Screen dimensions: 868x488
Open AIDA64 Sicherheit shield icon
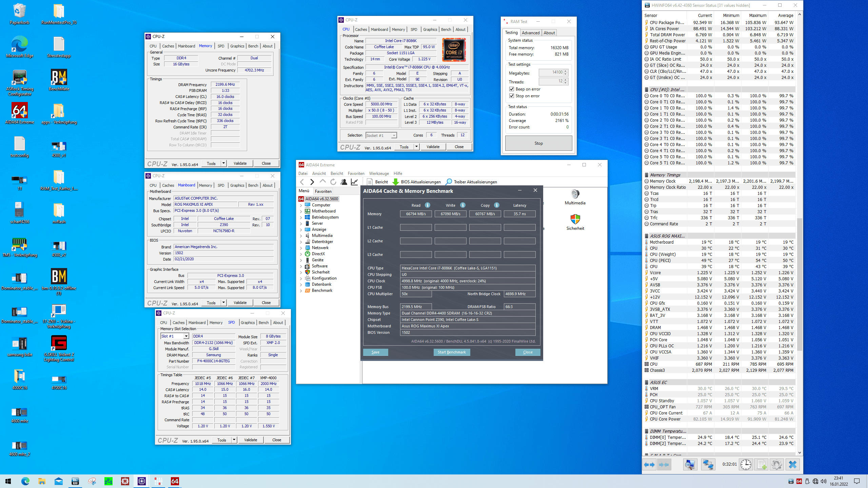coord(575,220)
